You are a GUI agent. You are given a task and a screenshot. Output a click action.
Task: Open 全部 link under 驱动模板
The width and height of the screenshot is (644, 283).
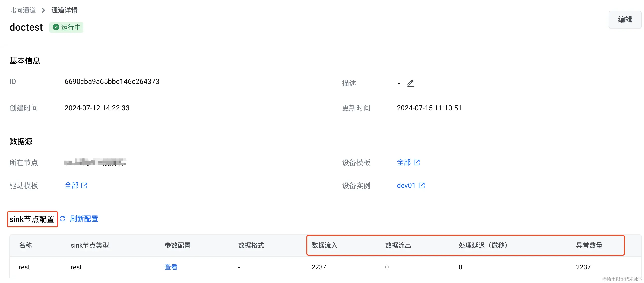(x=72, y=185)
